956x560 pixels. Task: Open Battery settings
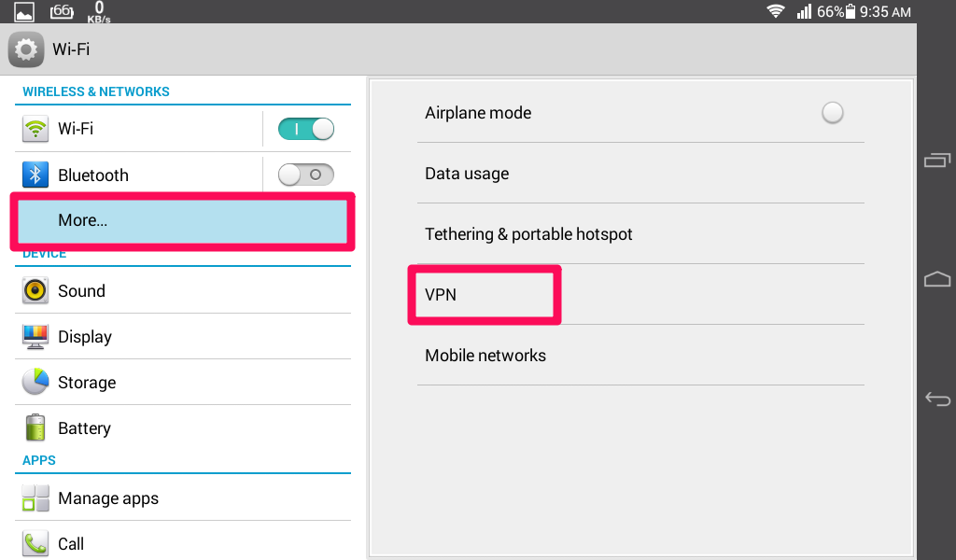[183, 427]
